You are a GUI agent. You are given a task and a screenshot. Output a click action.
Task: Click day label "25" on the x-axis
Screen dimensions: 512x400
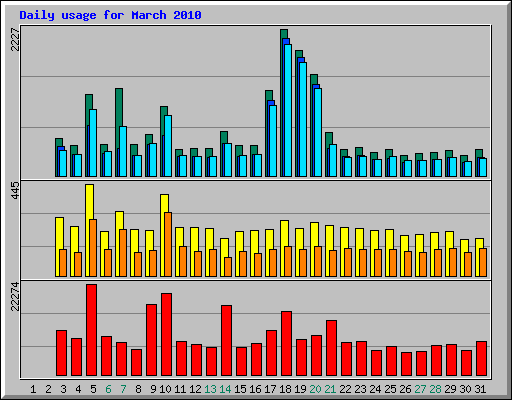click(x=390, y=389)
